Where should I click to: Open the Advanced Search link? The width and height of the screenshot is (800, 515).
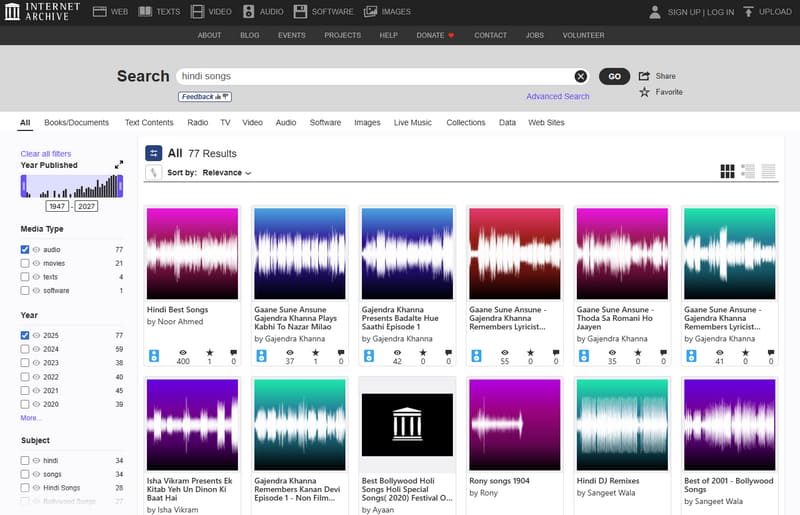coord(558,96)
